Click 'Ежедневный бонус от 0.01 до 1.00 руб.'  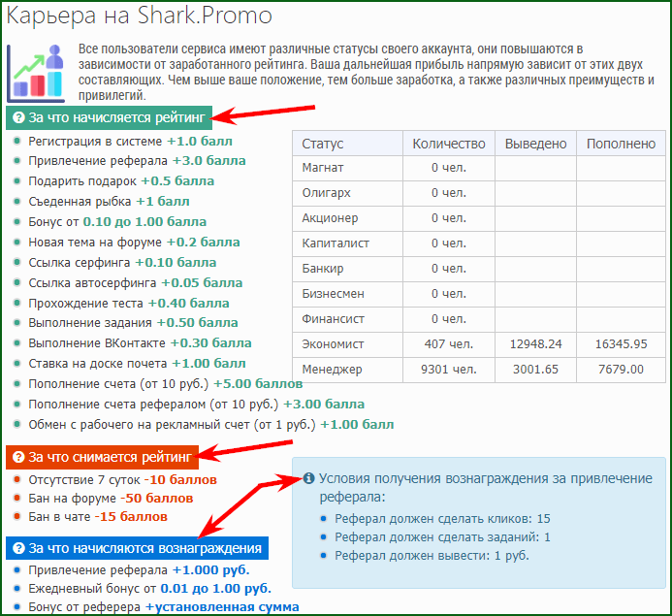(150, 589)
